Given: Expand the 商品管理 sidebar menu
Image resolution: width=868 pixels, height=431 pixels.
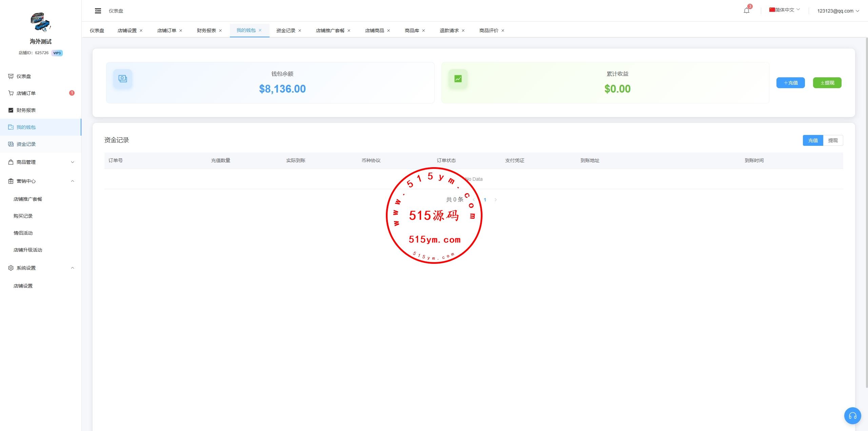Looking at the screenshot, I should 41,162.
